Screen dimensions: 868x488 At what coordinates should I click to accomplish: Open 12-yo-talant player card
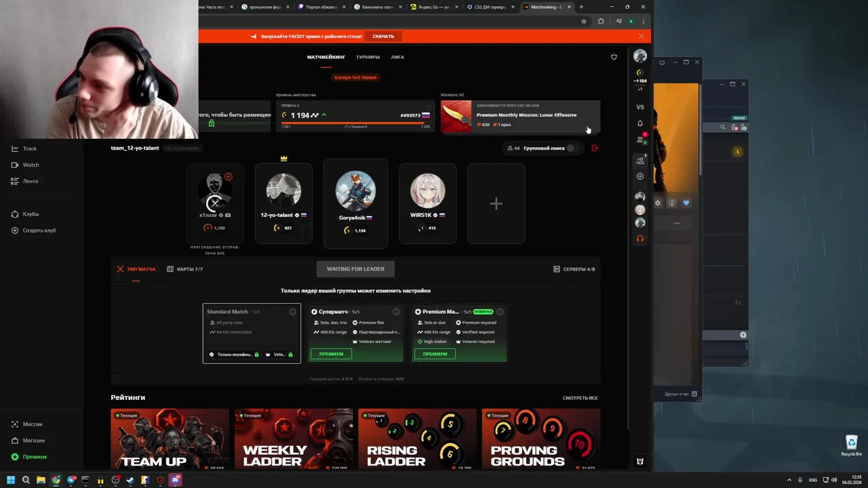click(x=283, y=203)
